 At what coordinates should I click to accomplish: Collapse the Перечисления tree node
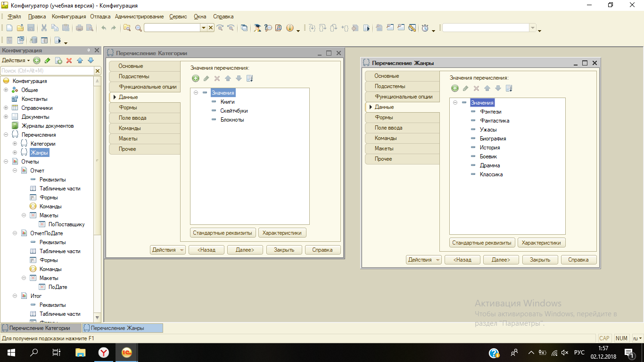point(6,135)
